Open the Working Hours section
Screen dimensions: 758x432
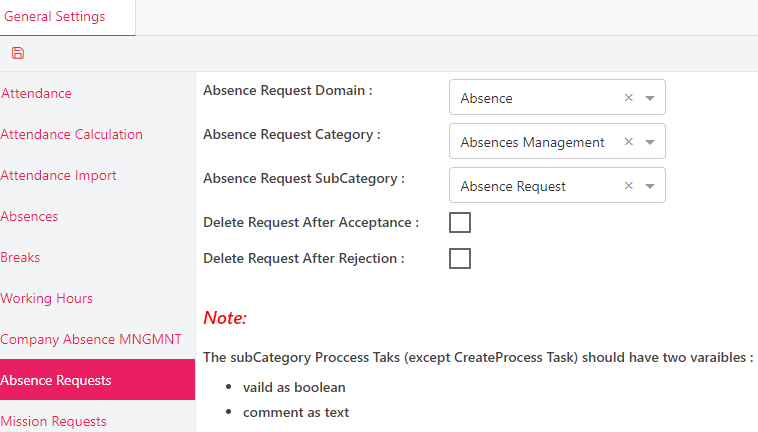tap(47, 298)
